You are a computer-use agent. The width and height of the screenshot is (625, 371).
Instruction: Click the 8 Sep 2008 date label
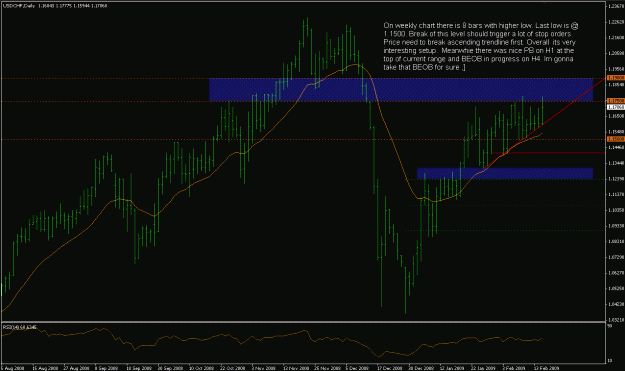click(x=107, y=368)
